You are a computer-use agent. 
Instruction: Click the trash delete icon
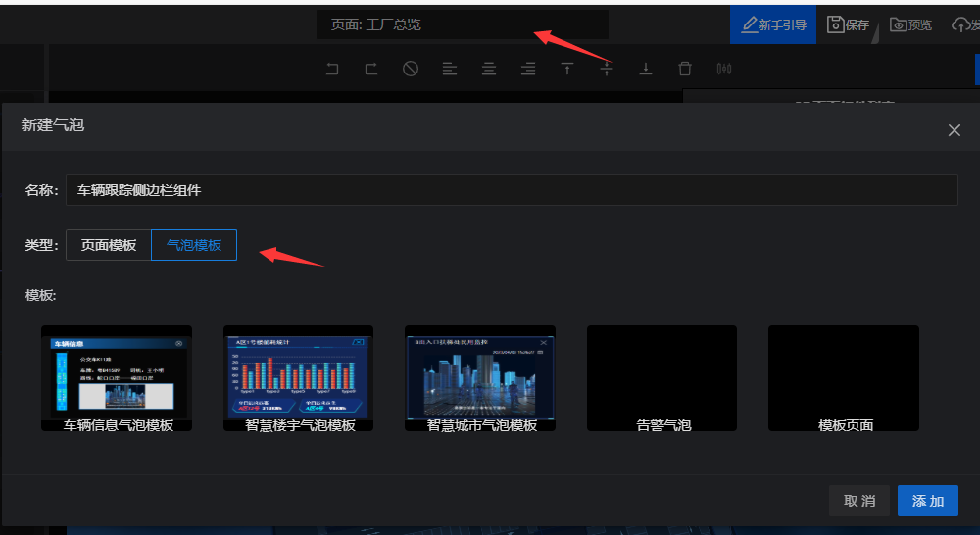tap(685, 69)
